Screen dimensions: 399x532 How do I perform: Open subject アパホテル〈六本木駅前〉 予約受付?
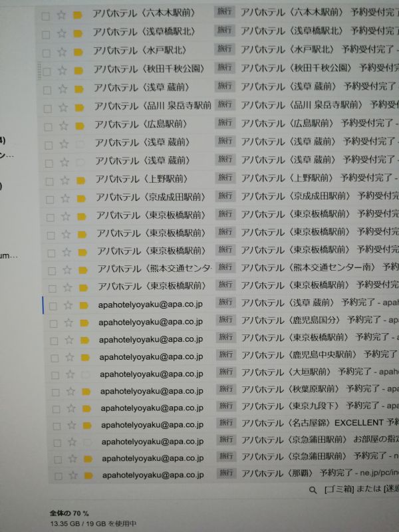[x=319, y=13]
